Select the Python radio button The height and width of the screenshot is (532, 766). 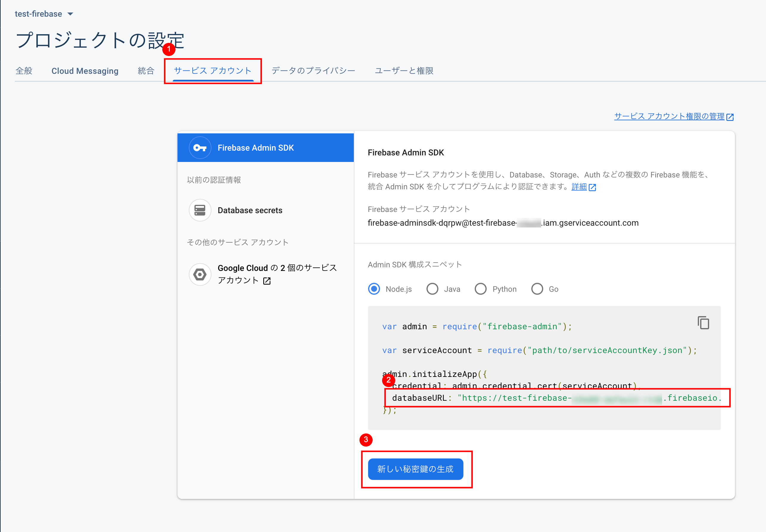481,289
